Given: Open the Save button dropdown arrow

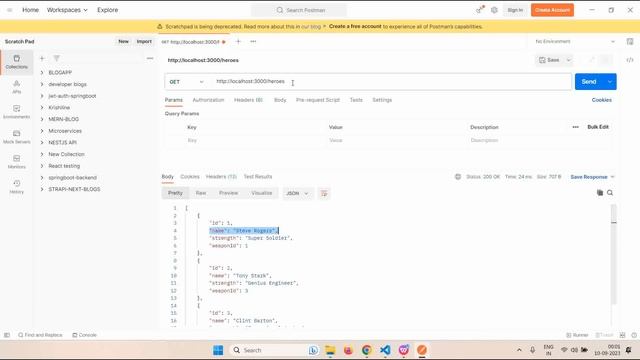Looking at the screenshot, I should [x=568, y=60].
